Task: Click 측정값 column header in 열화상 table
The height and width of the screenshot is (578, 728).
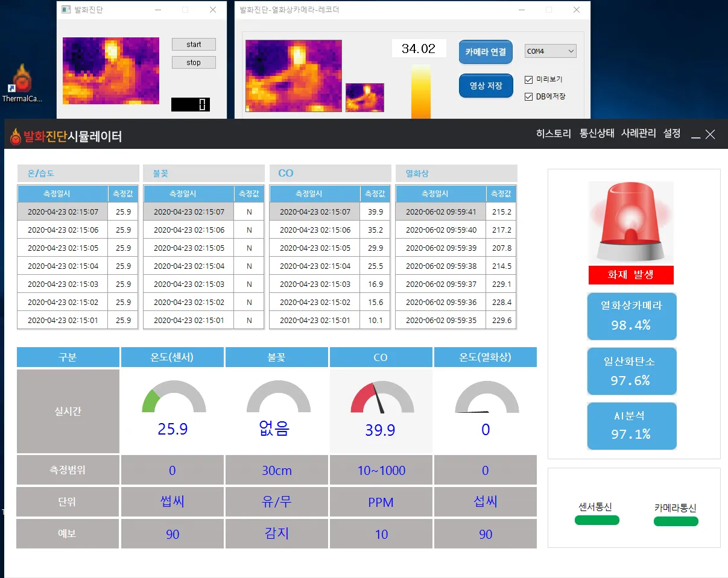Action: [x=501, y=194]
